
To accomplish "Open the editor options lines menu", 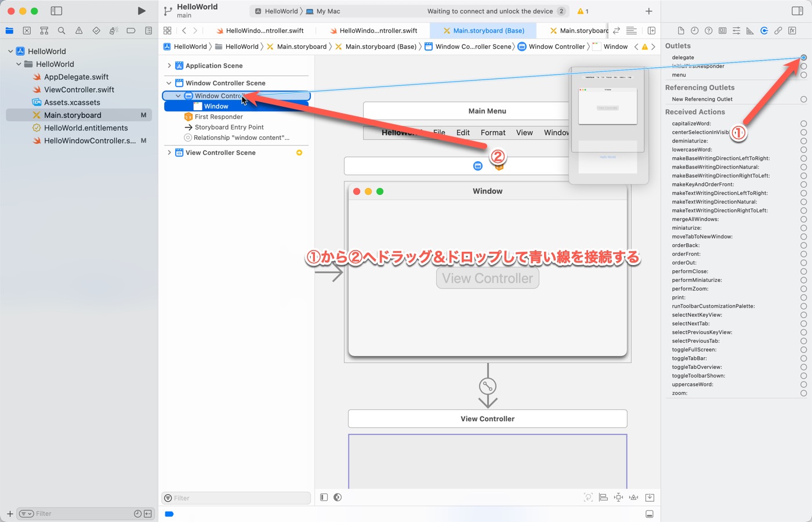I will (632, 31).
